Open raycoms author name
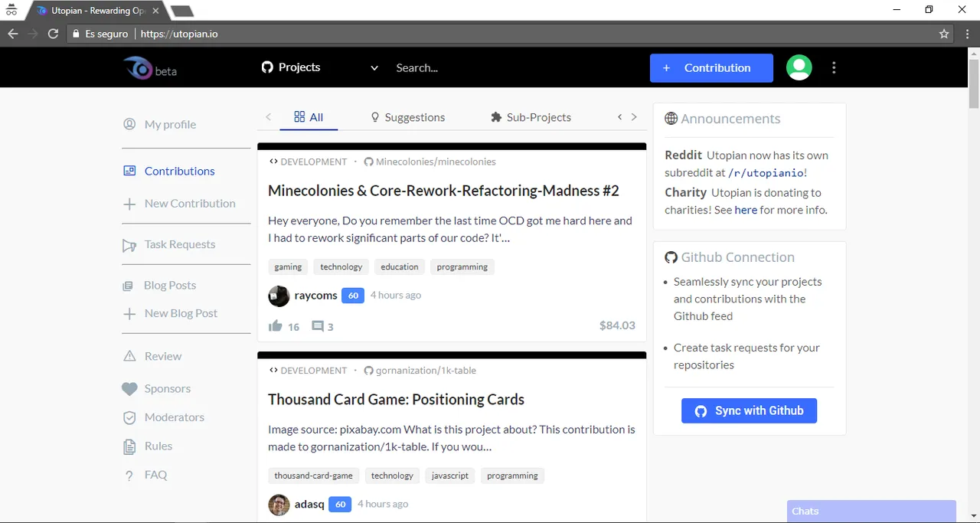Image resolution: width=980 pixels, height=523 pixels. point(315,296)
